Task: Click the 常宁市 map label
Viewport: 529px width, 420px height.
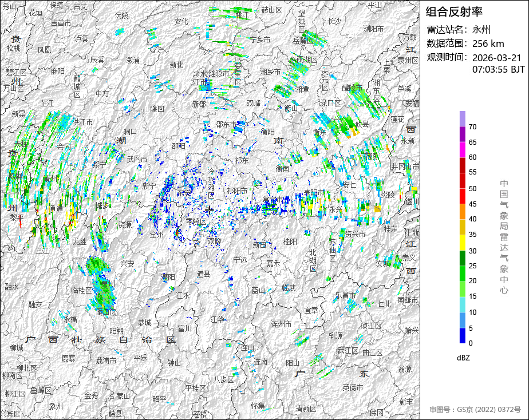Action: click(x=273, y=200)
